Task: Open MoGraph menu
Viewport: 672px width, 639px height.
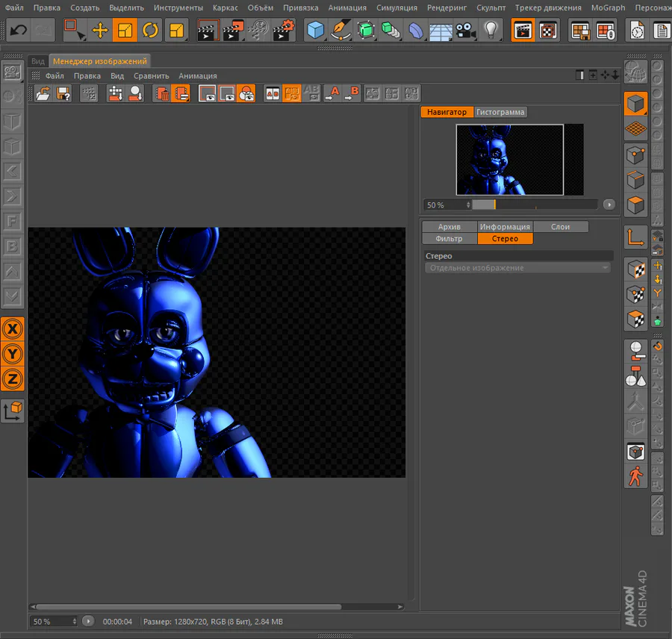Action: [x=608, y=7]
